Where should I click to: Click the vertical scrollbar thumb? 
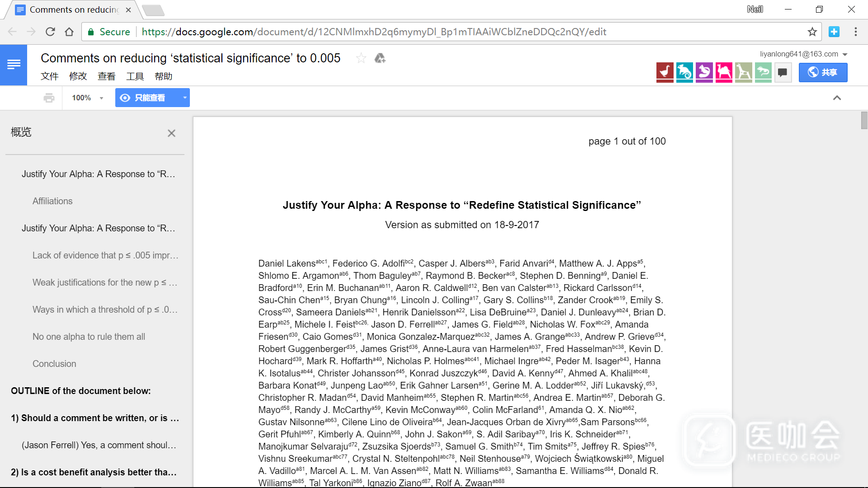click(x=864, y=121)
